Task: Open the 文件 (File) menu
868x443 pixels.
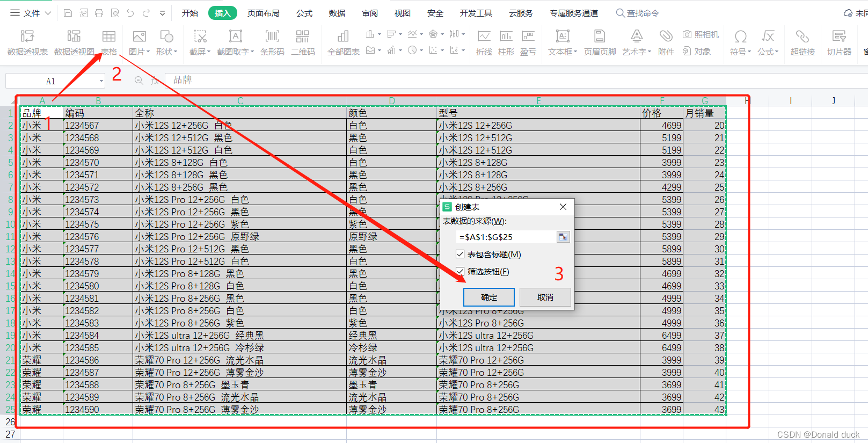Action: (31, 13)
